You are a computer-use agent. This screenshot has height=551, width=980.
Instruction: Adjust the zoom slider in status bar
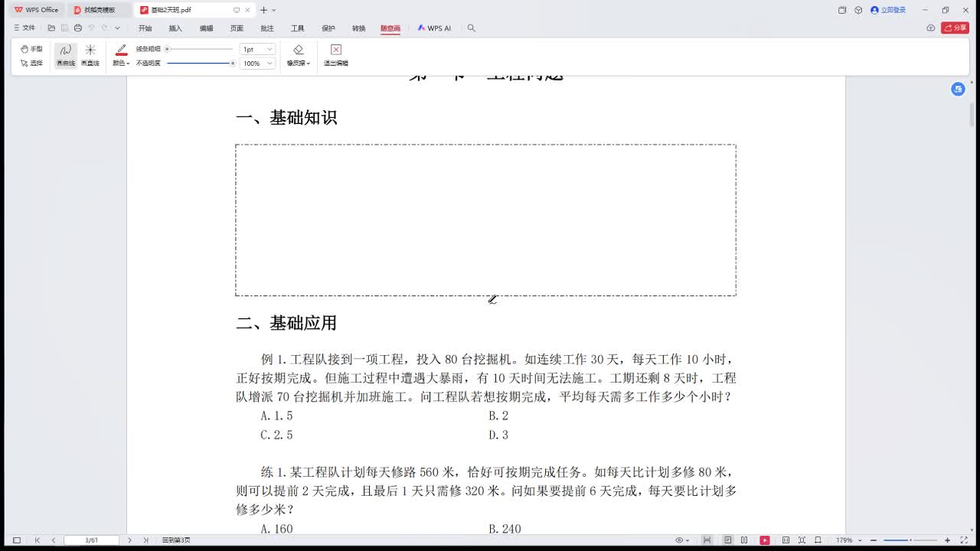[x=910, y=540]
